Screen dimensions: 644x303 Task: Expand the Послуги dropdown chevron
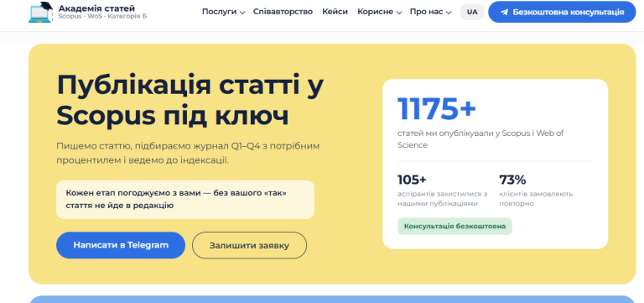click(242, 13)
